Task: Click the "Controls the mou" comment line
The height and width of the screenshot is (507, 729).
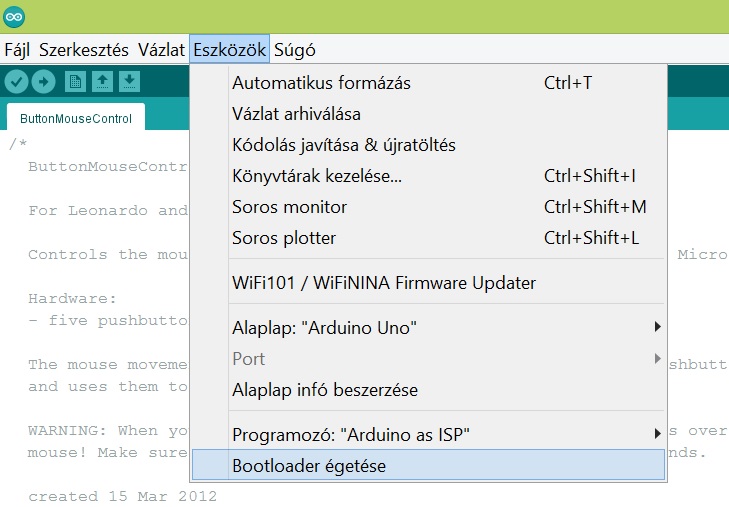Action: tap(108, 255)
